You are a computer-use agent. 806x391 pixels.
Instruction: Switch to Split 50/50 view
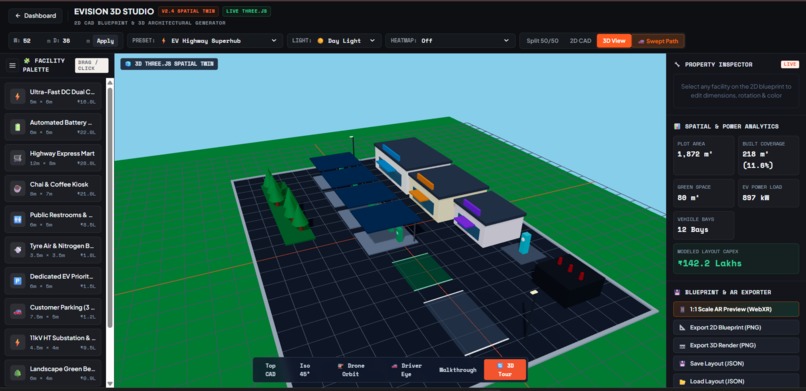point(542,41)
